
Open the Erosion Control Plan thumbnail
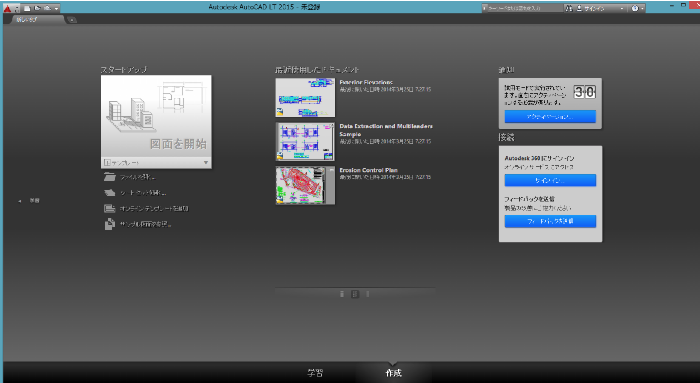pyautogui.click(x=305, y=185)
